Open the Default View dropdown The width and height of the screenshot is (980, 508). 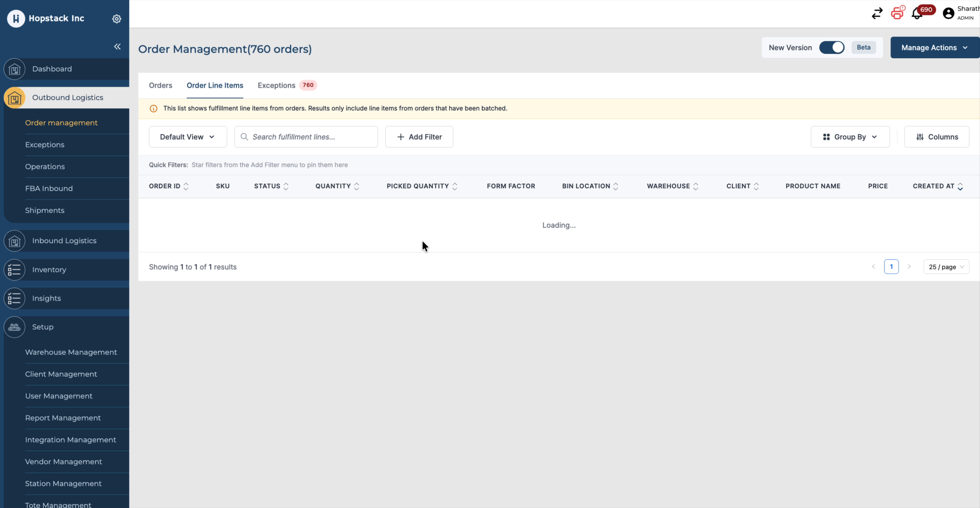point(188,137)
